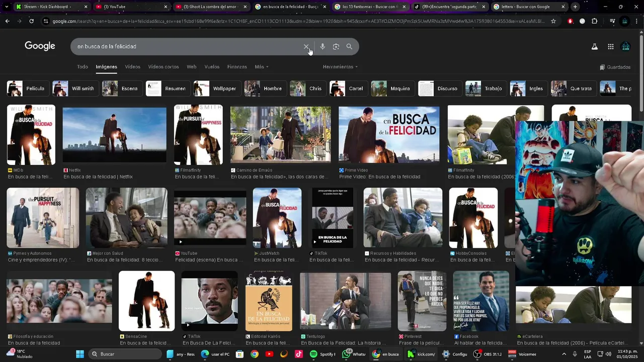Open the media control icon in Chrome toolbar
Image resolution: width=644 pixels, height=362 pixels.
(612, 21)
